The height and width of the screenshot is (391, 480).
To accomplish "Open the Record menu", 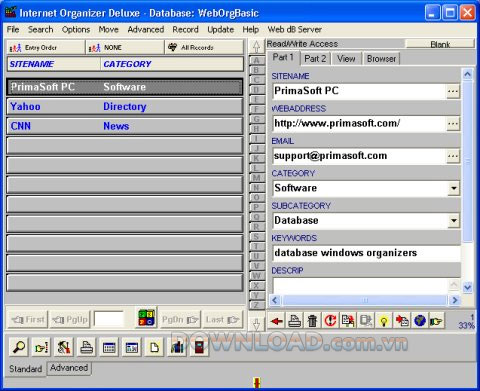I will [x=185, y=30].
